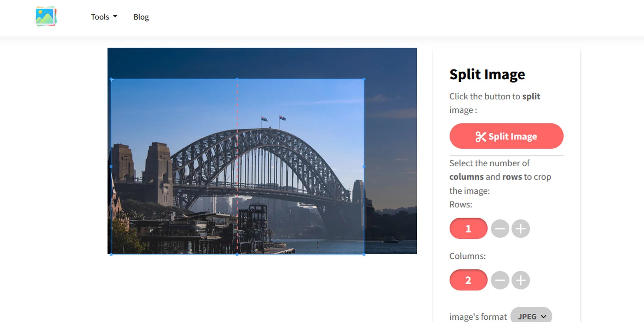This screenshot has width=644, height=322.
Task: Click the caret icon next to Tools
Action: click(115, 16)
